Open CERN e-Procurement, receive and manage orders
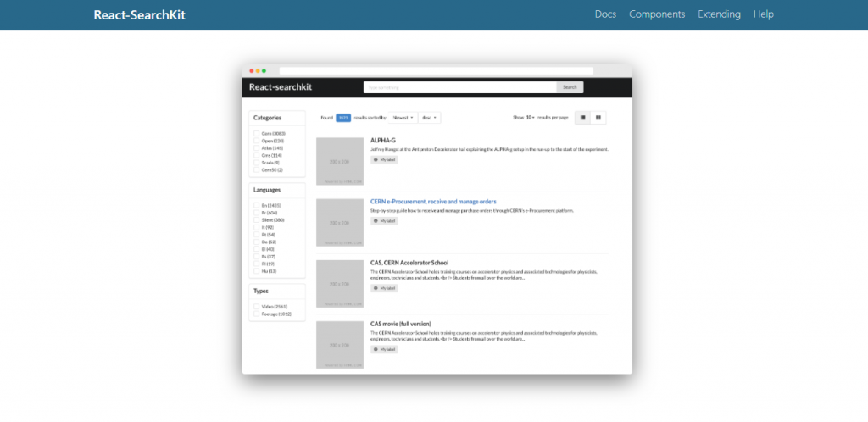Image resolution: width=868 pixels, height=422 pixels. click(x=433, y=202)
